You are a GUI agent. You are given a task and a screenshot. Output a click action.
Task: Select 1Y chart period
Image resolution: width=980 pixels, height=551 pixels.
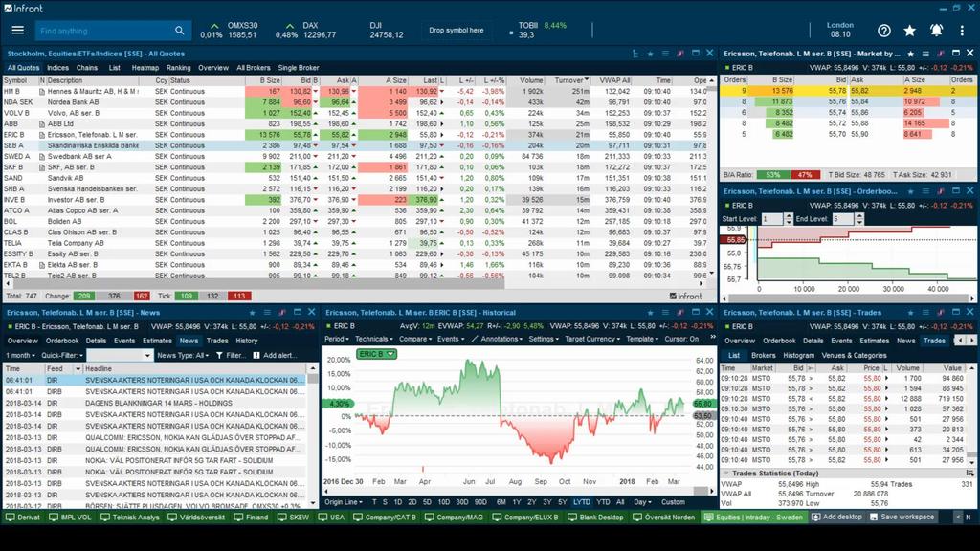pyautogui.click(x=516, y=502)
